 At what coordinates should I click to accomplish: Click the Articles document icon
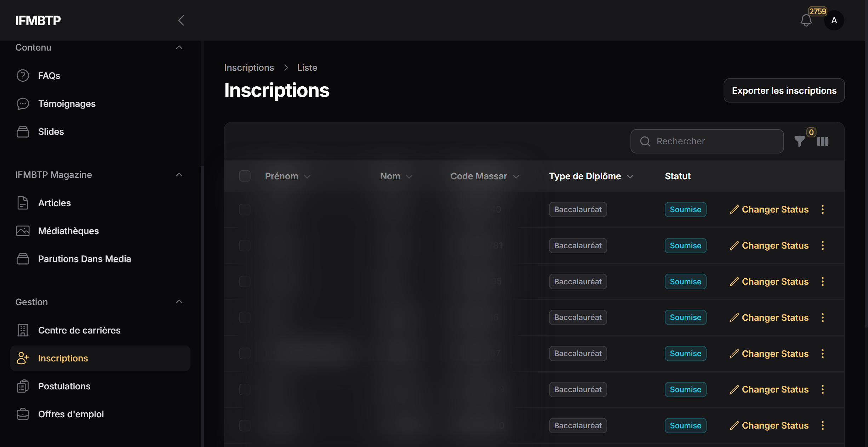23,203
